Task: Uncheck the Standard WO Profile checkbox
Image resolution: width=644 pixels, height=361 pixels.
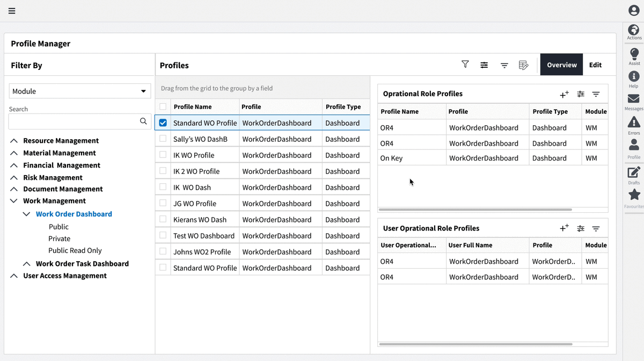Action: click(163, 123)
